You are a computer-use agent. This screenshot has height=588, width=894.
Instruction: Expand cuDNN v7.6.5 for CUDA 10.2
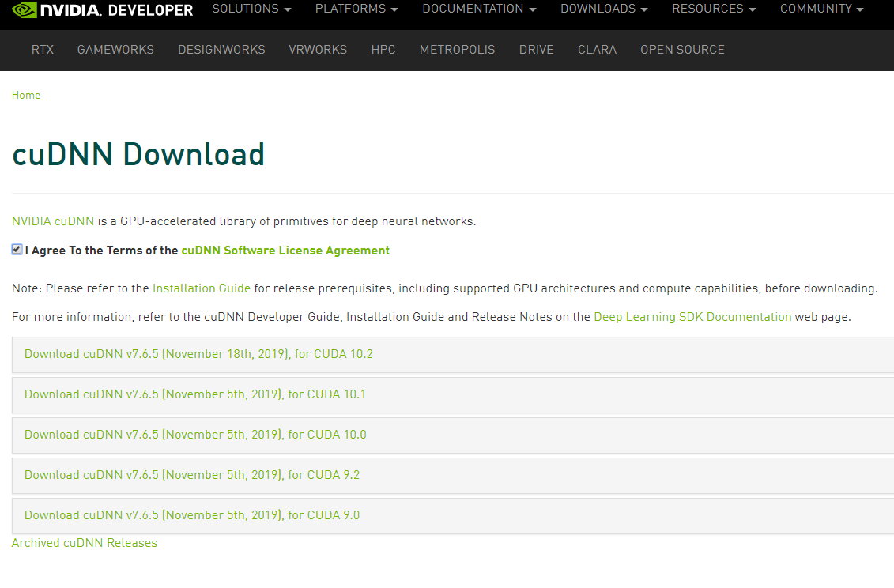tap(453, 355)
